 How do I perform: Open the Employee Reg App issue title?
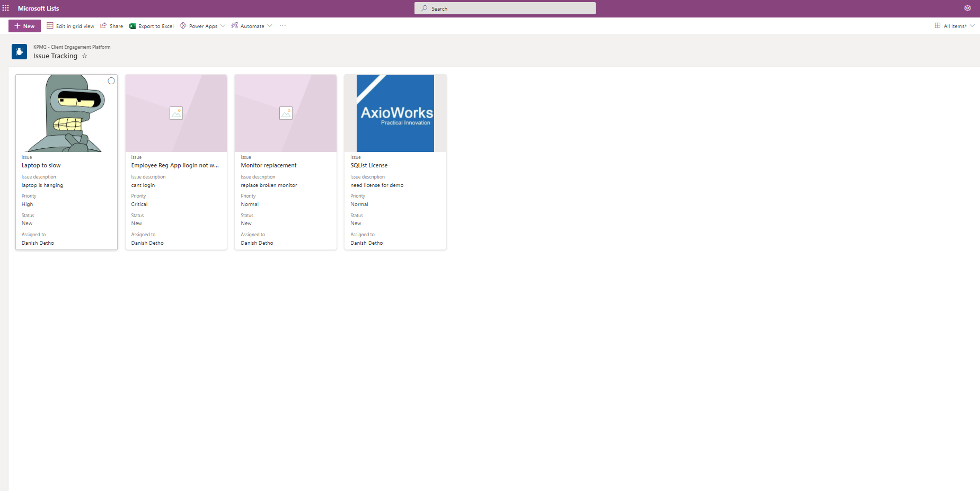(175, 165)
